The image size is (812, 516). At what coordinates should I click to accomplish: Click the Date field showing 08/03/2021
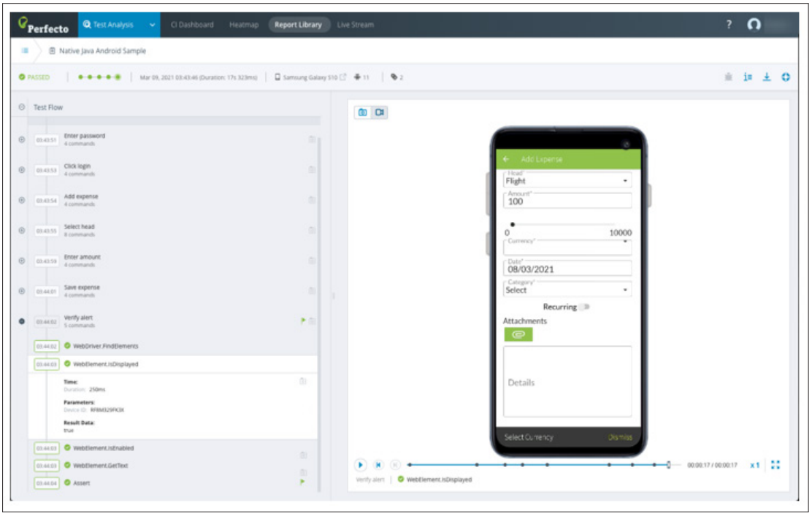(567, 268)
